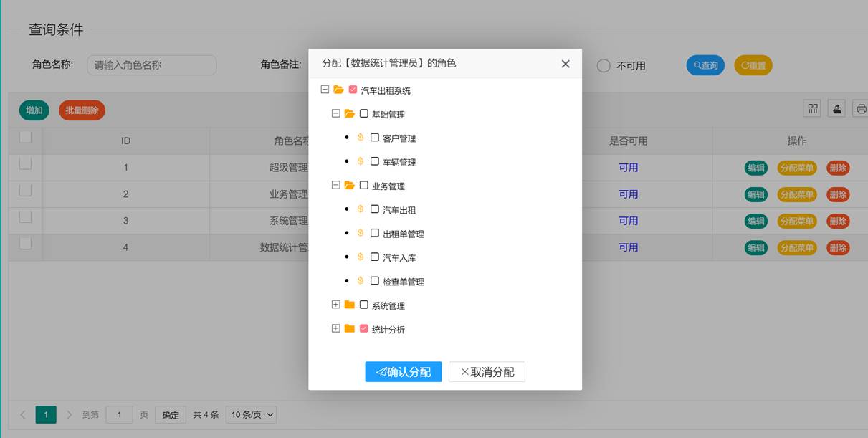The image size is (868, 438).
Task: Click 删除 in row ID 3
Action: point(838,221)
